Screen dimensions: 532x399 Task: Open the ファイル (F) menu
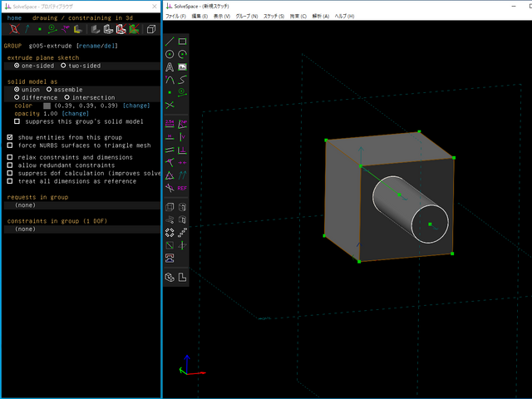[176, 16]
